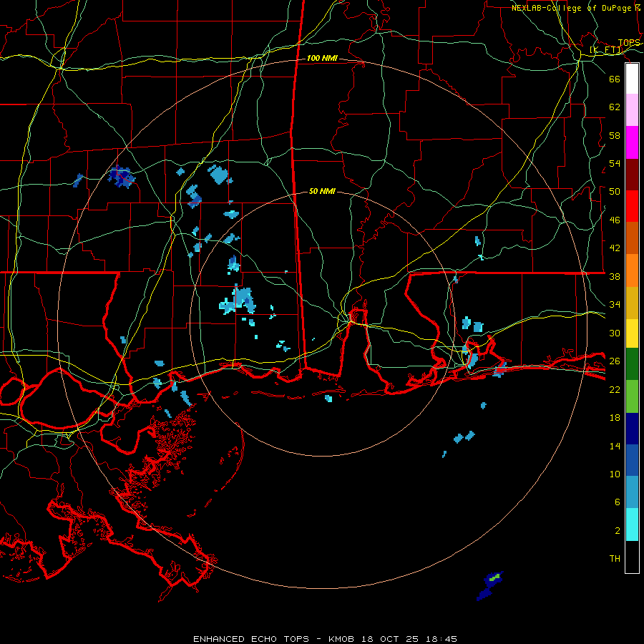Viewport: 644px width, 644px height.
Task: Click the legend value 62
Action: [615, 107]
